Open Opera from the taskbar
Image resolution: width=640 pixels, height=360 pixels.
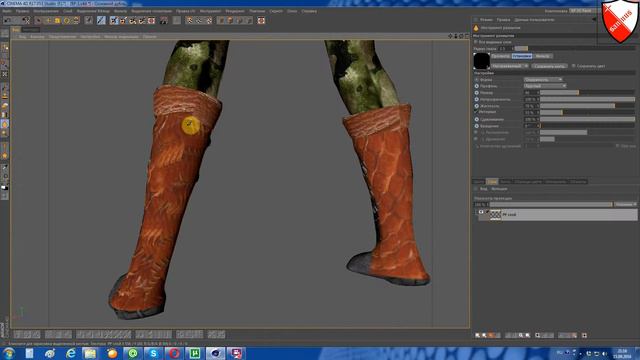pyautogui.click(x=174, y=353)
